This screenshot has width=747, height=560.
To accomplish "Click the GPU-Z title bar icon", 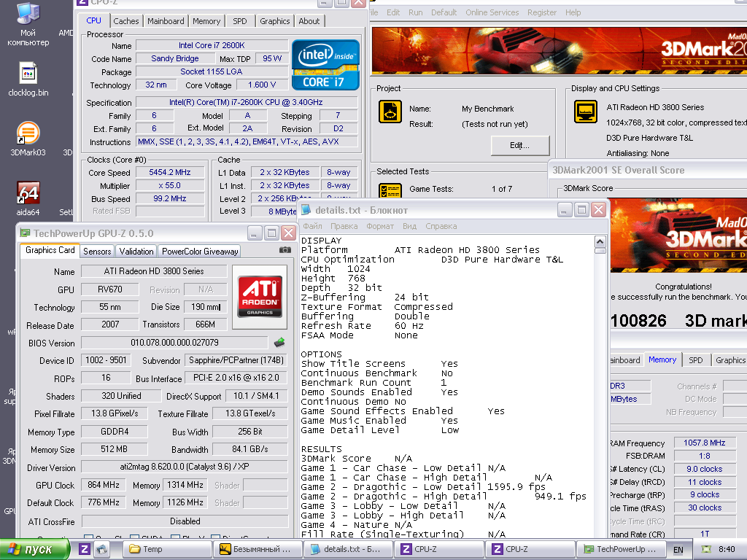I will [25, 233].
